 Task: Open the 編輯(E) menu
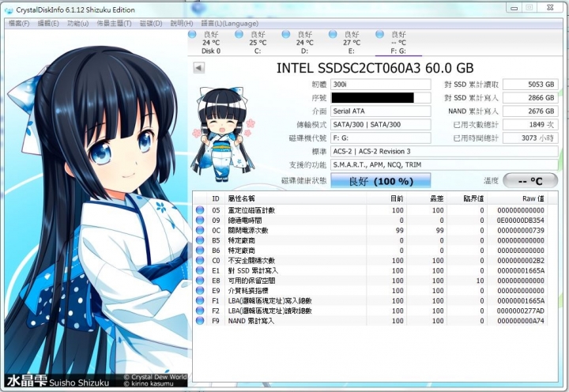pos(48,24)
